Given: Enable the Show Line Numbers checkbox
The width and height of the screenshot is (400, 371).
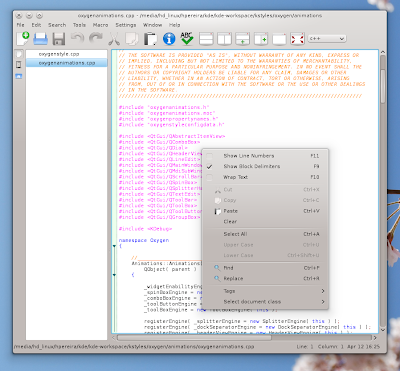Looking at the screenshot, I should point(209,156).
